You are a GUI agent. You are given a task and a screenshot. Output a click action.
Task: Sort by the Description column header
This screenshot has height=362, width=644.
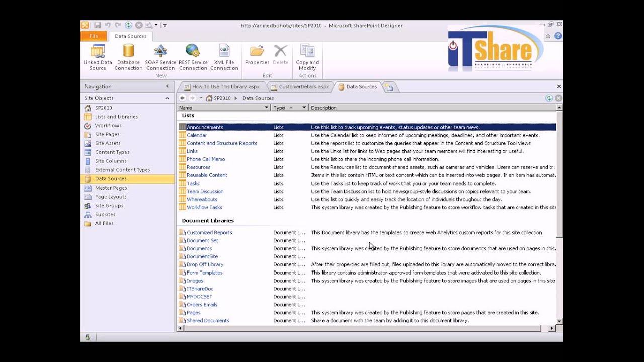tap(433, 108)
